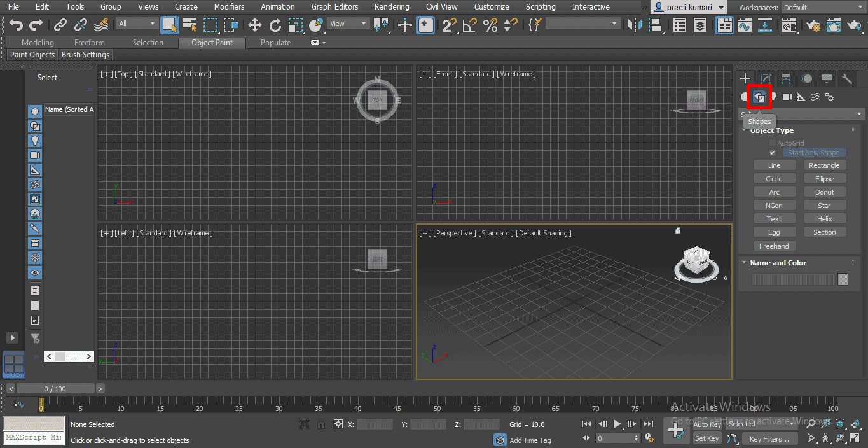Switch to the Lights creation category
This screenshot has width=868, height=448.
(773, 97)
